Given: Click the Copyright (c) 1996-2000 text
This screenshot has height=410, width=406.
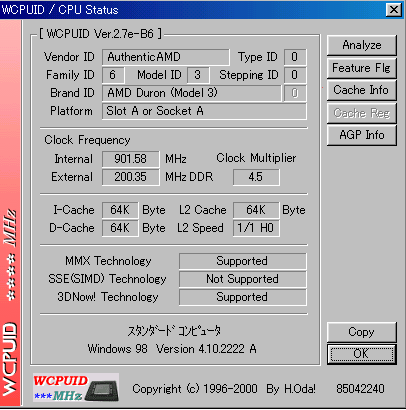Looking at the screenshot, I should coord(195,389).
